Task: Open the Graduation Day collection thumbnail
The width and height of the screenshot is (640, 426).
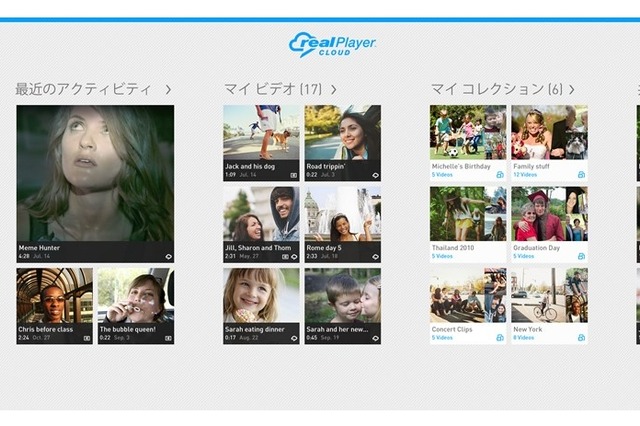Action: point(550,214)
